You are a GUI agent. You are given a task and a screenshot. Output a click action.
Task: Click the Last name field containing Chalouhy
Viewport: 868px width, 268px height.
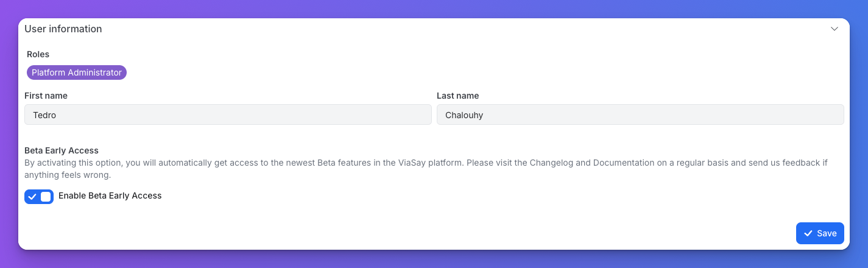tap(640, 115)
